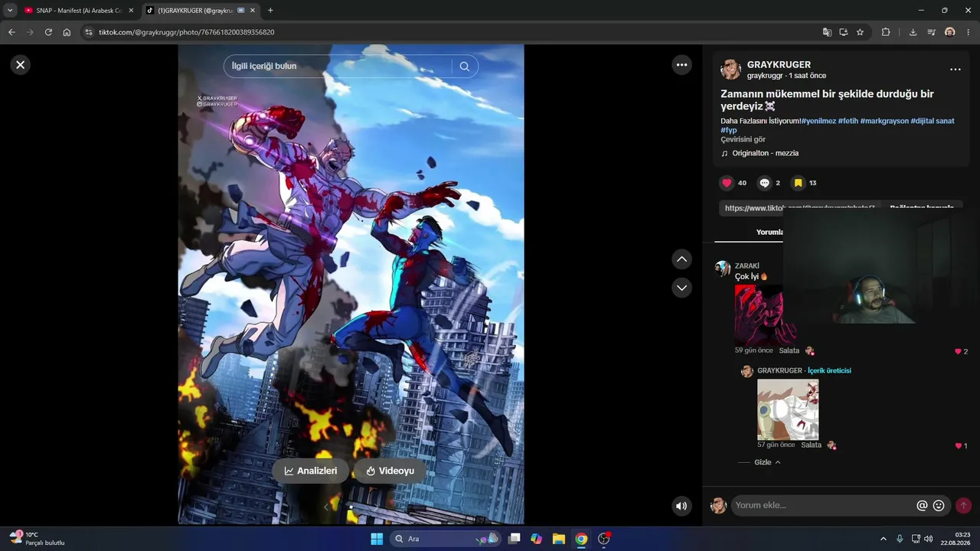Open the browser home page
Screen dimensions: 980x551
click(x=67, y=32)
